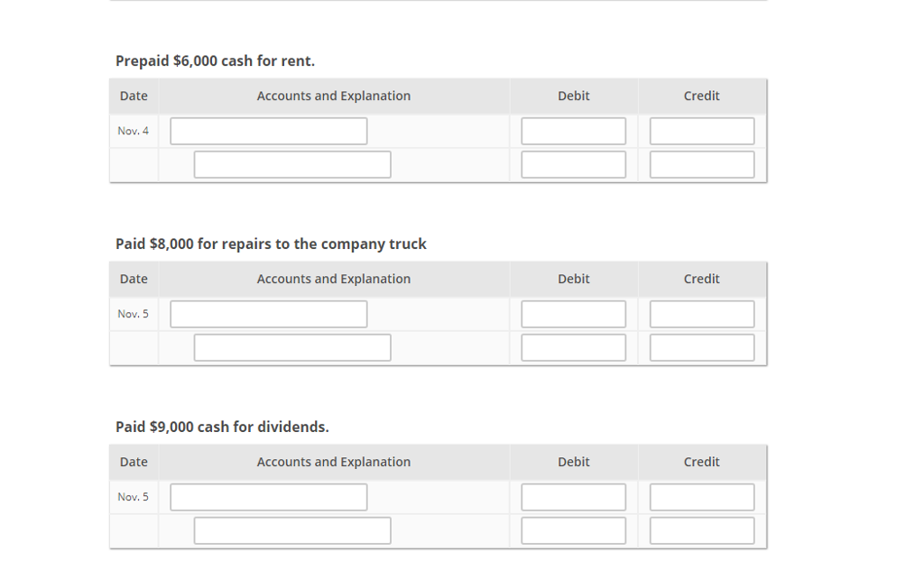
Task: Click the Credit field for the dividends entry
Action: tap(701, 496)
